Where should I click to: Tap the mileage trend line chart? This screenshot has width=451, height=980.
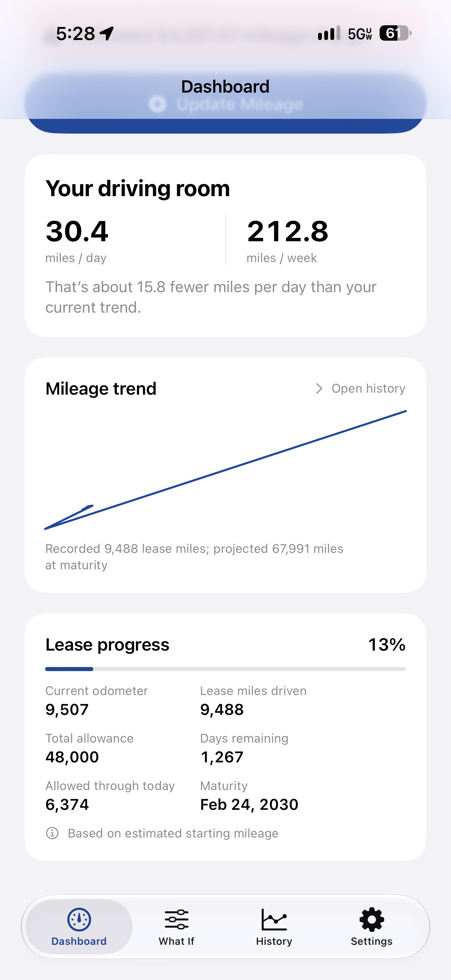tap(225, 470)
